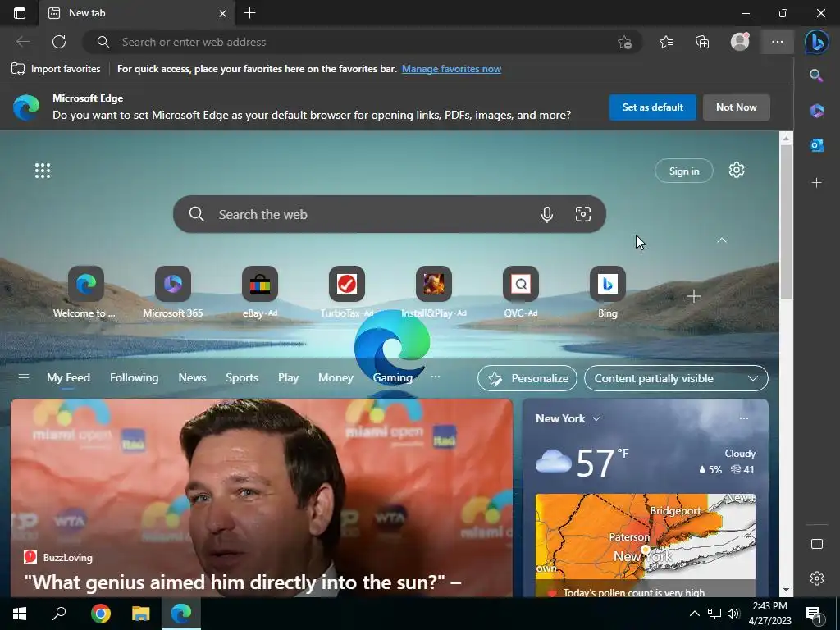Open the feed hamburger menu
Viewport: 840px width, 630px height.
coord(24,377)
